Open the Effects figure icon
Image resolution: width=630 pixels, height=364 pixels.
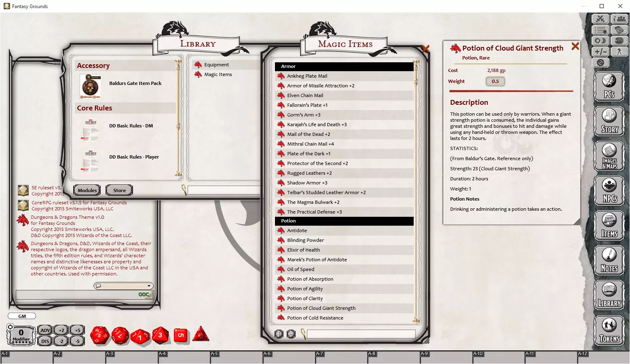[x=619, y=52]
